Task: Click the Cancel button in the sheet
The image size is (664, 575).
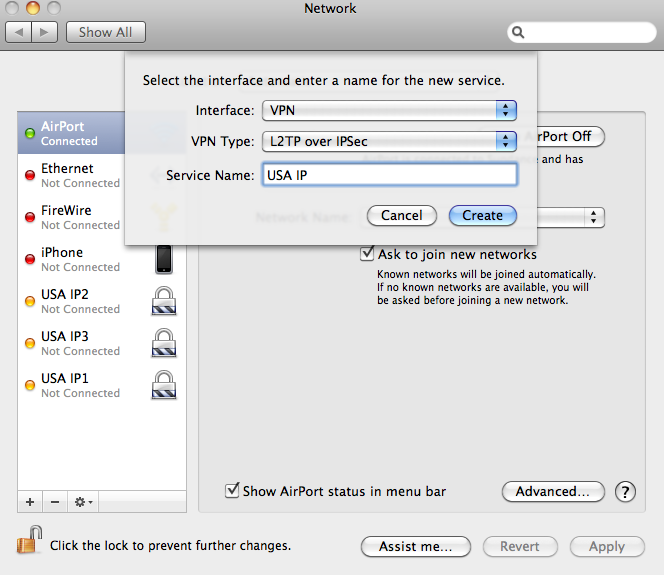Action: tap(401, 215)
